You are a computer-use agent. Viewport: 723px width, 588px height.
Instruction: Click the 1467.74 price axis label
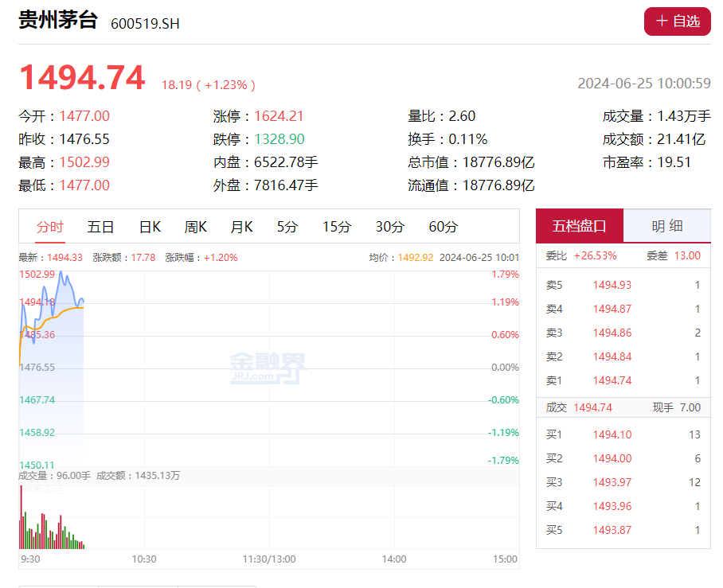(x=37, y=400)
